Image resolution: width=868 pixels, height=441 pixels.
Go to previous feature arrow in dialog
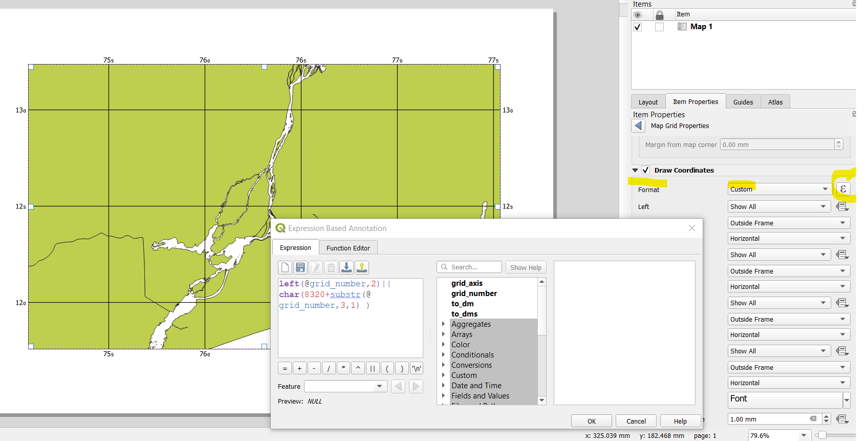(398, 386)
